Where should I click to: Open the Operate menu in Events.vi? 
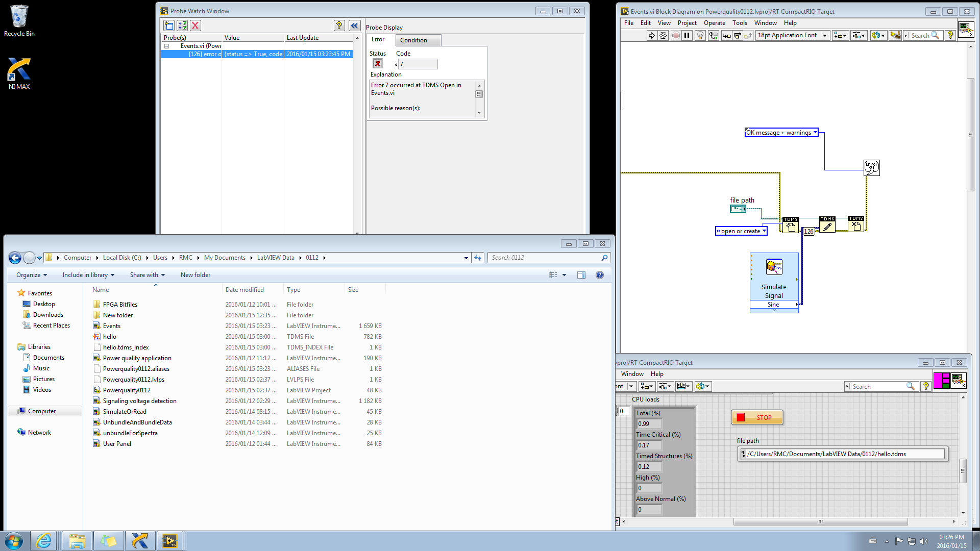(x=714, y=23)
